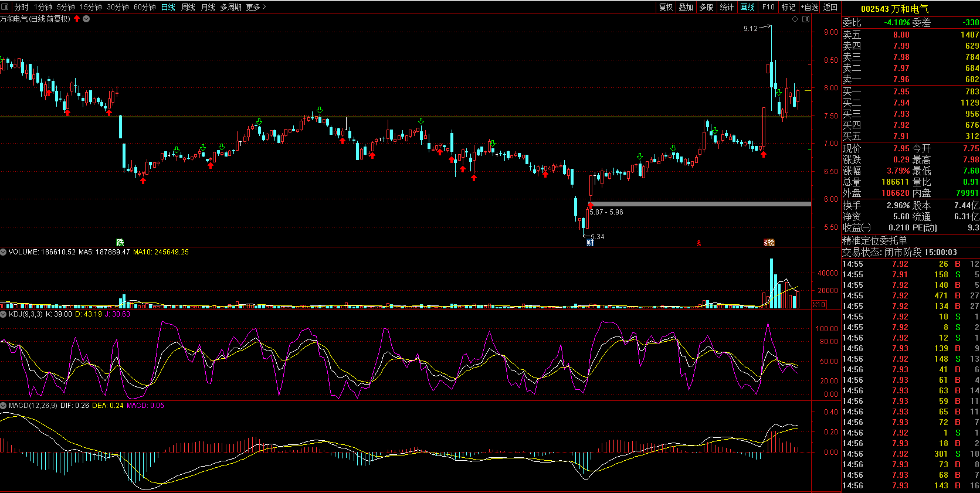Click the 14:55 trade of 471 lots
This screenshot has width=980, height=493.
pyautogui.click(x=910, y=295)
